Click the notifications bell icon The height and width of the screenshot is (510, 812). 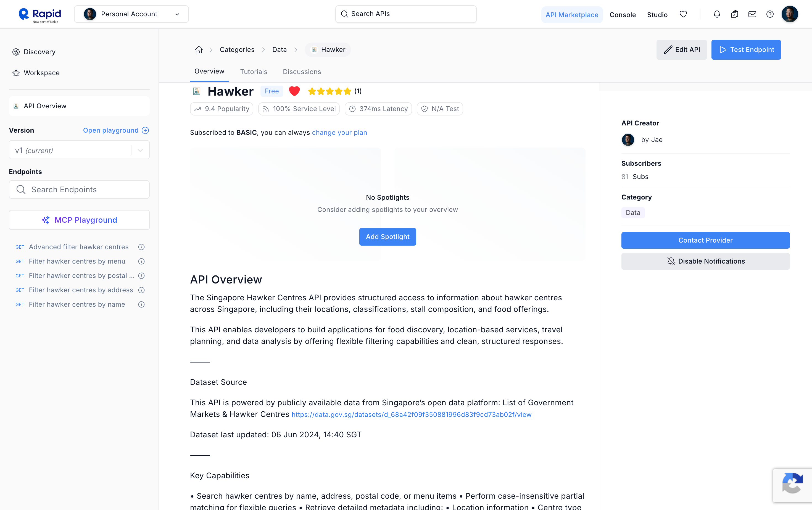[x=716, y=14]
